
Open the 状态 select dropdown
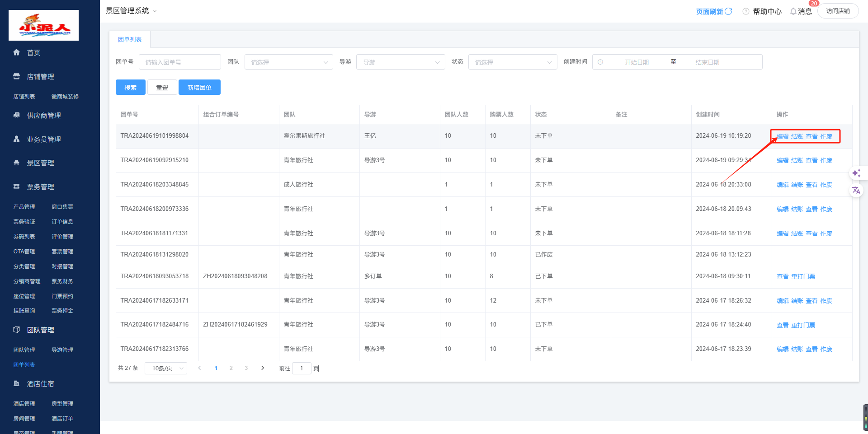pyautogui.click(x=512, y=62)
